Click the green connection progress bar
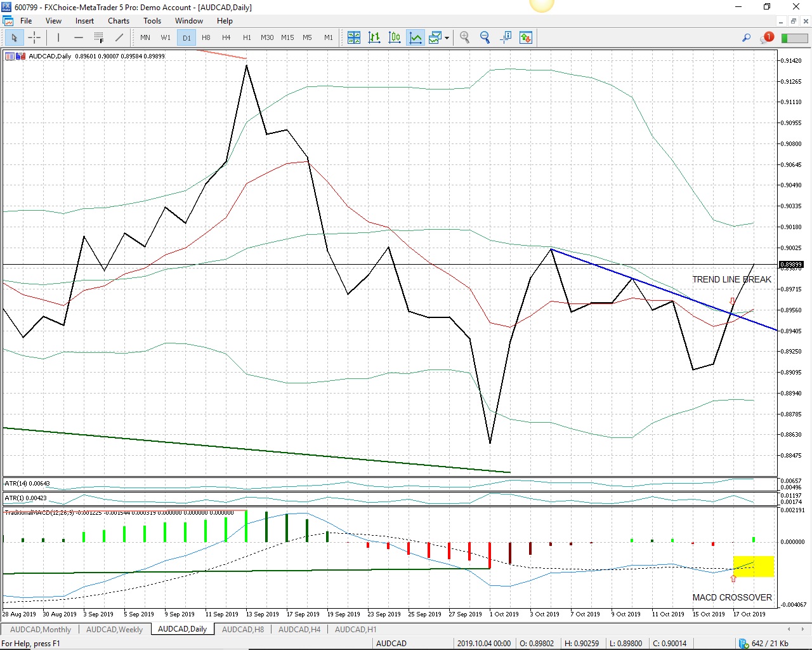 794,38
